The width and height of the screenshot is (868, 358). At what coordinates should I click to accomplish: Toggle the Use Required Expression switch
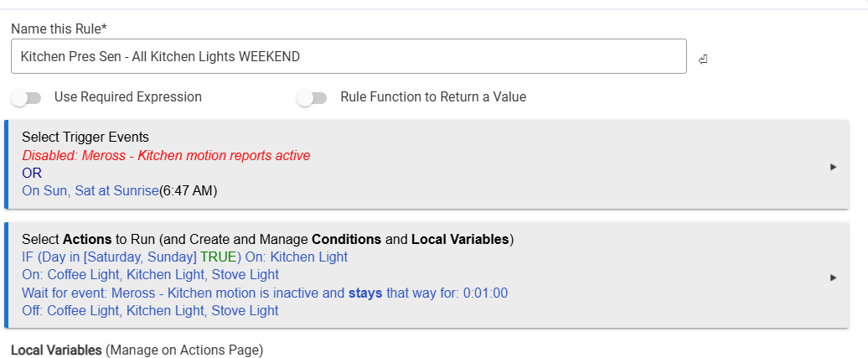tap(27, 98)
